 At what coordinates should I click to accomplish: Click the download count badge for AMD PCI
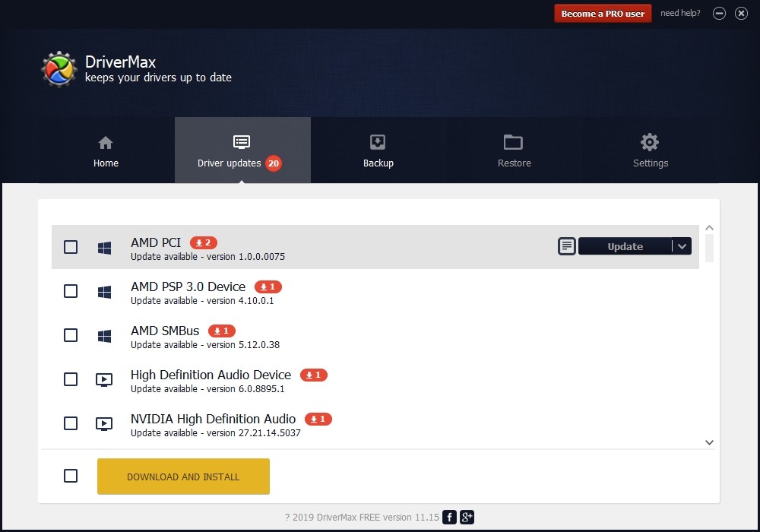point(204,242)
